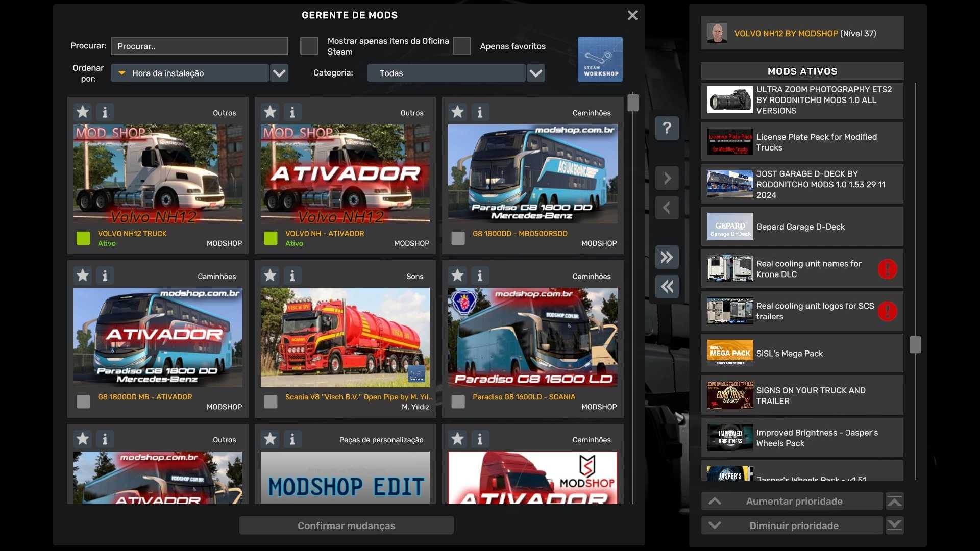Move mod to top priority icon

pyautogui.click(x=894, y=502)
